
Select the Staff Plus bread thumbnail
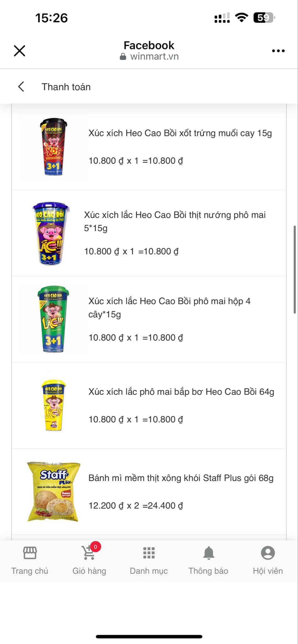53,491
